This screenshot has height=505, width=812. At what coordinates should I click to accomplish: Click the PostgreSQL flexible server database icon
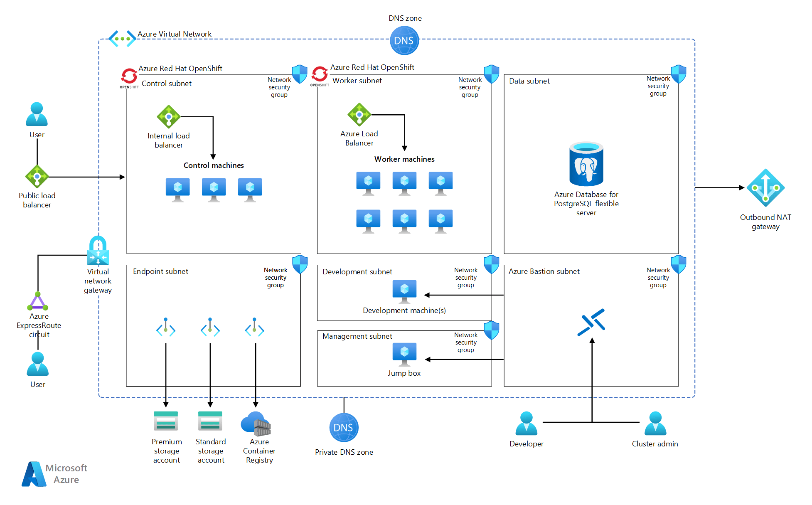click(x=586, y=164)
